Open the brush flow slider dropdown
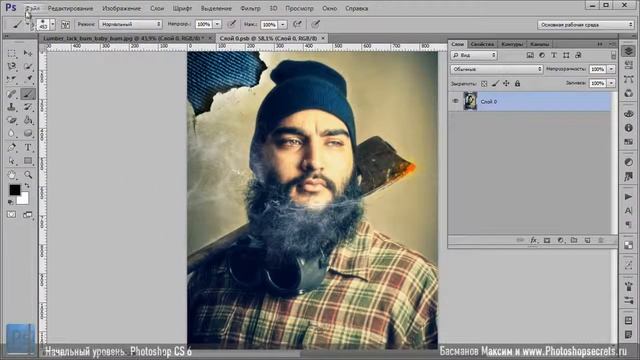Image resolution: width=640 pixels, height=360 pixels. click(x=282, y=24)
